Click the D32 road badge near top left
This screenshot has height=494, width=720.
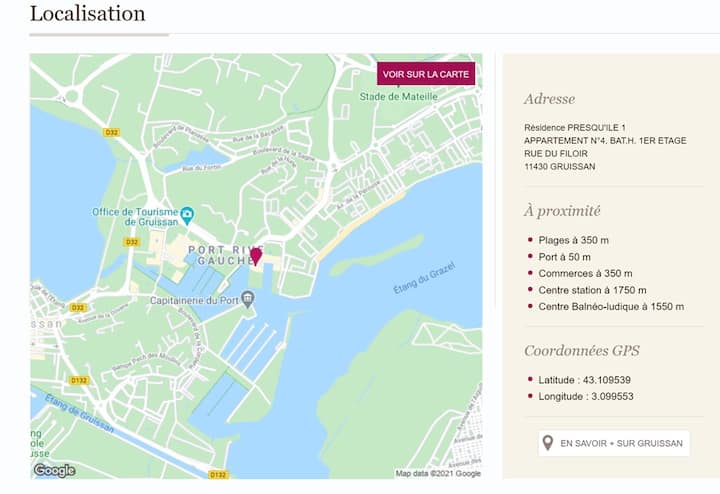coord(111,131)
